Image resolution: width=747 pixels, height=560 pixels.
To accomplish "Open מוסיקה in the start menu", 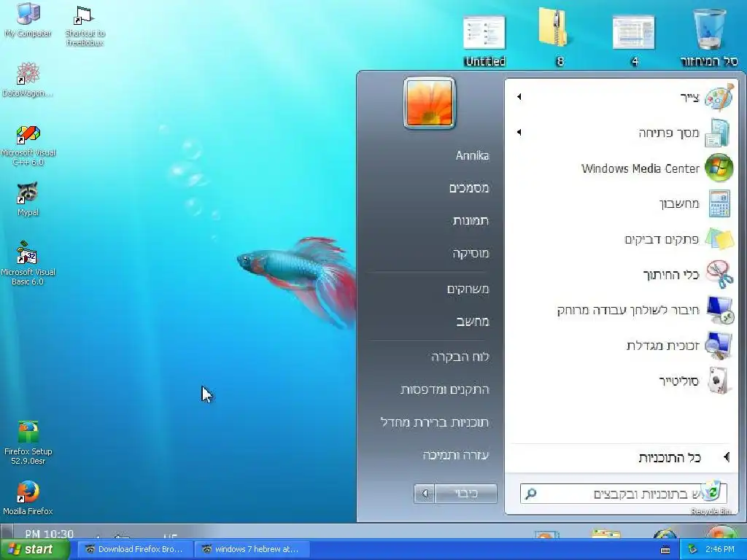I will 471,253.
